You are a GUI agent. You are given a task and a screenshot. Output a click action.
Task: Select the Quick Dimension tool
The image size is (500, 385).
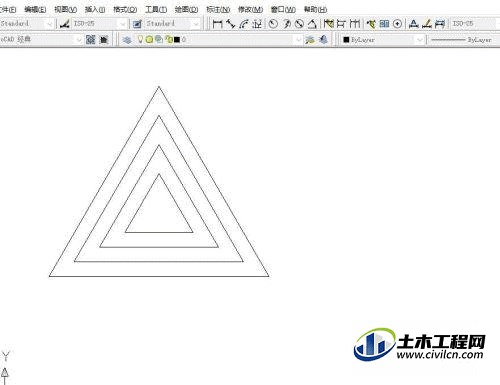coord(329,24)
